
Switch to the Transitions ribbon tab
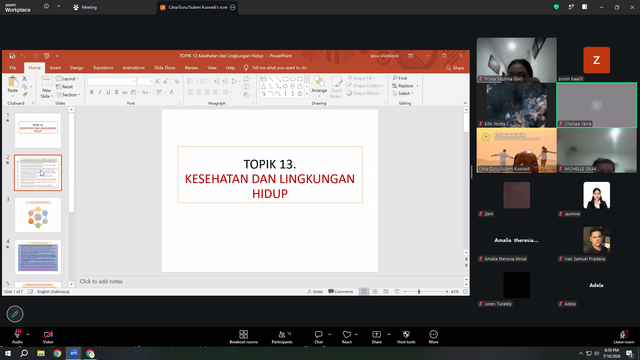(103, 68)
